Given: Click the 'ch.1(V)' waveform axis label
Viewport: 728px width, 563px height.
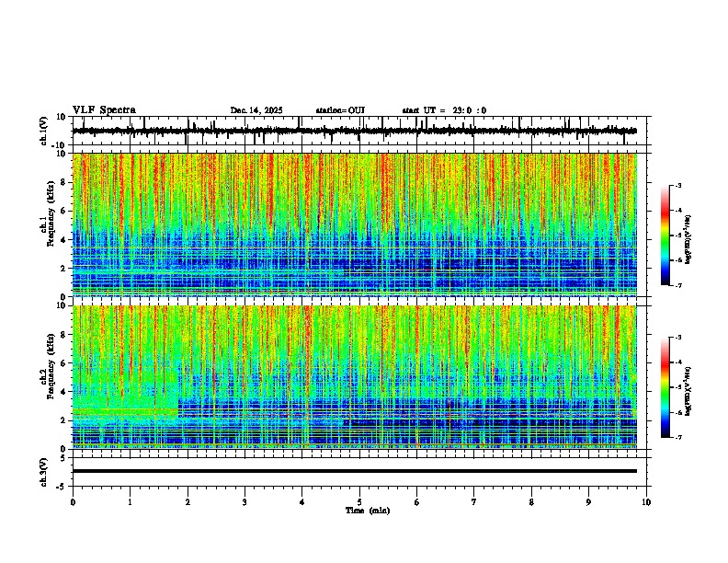Looking at the screenshot, I should click(x=44, y=131).
